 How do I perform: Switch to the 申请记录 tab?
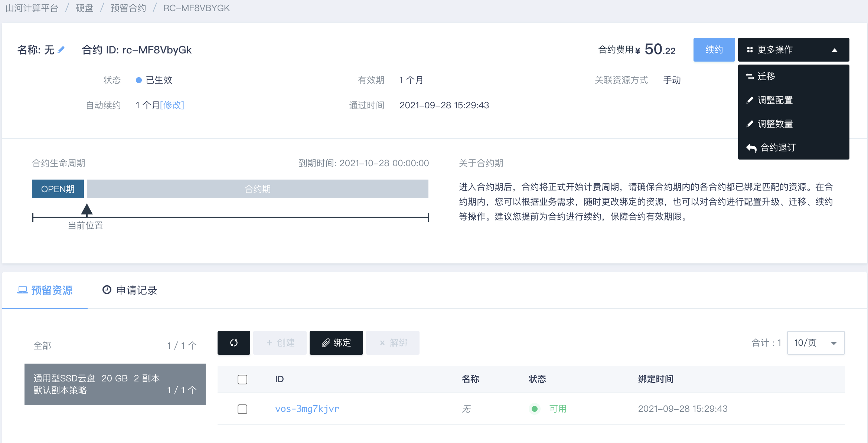(130, 290)
